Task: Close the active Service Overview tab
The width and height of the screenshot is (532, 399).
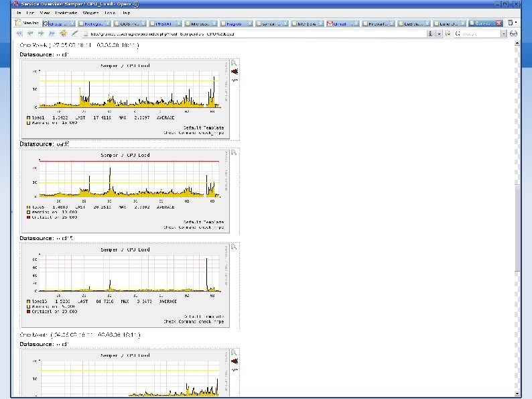Action: pyautogui.click(x=498, y=23)
